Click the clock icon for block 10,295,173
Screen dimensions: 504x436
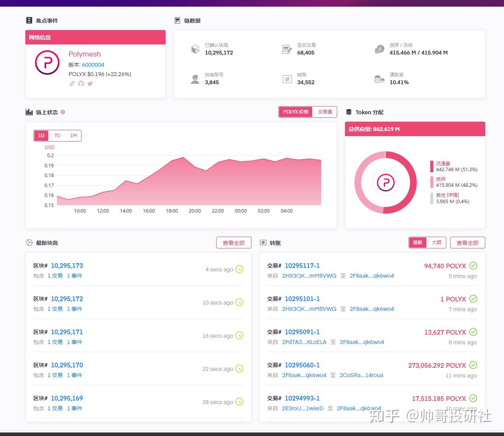coord(240,269)
